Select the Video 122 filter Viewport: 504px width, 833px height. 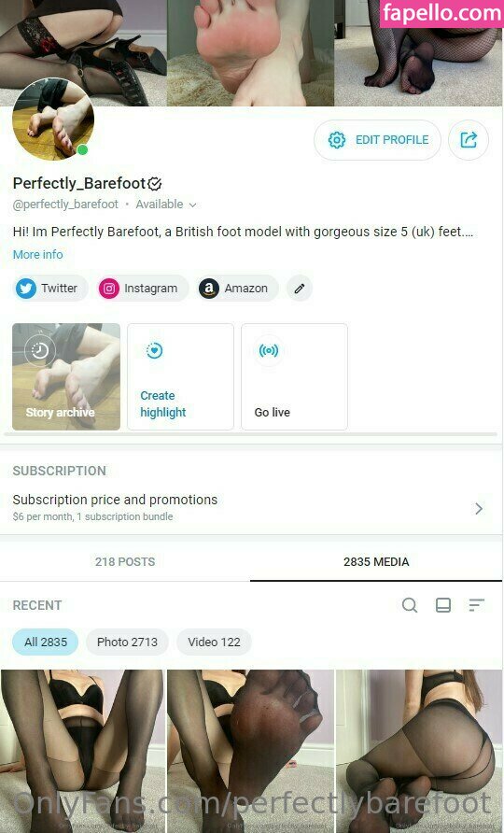[214, 642]
